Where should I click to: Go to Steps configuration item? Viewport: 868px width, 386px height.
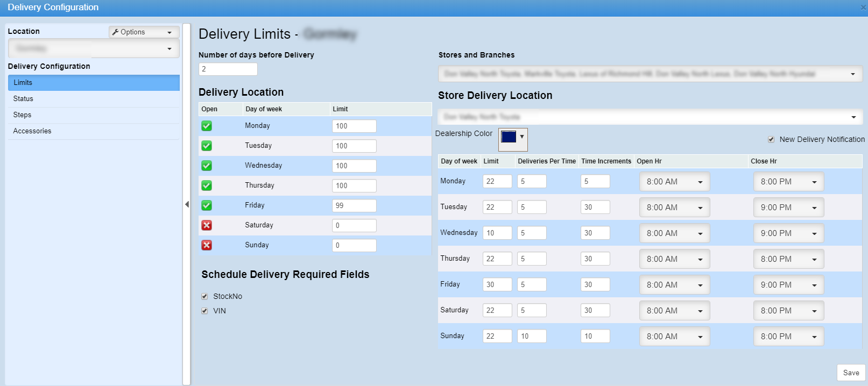(22, 115)
